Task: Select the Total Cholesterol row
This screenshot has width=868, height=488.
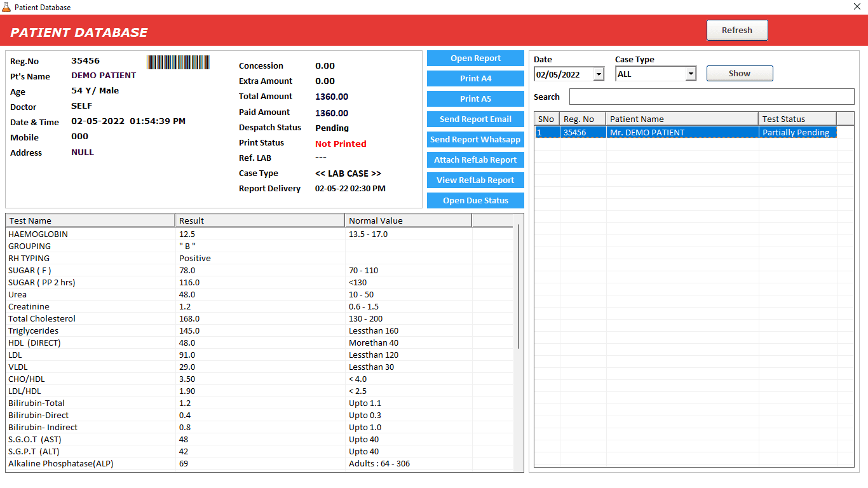Action: (259, 318)
